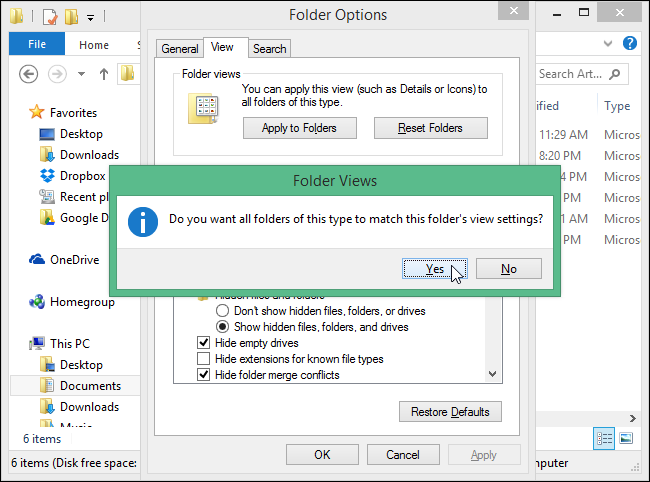Switch to Details view icon
Screen dimensions: 650x482
click(x=604, y=438)
